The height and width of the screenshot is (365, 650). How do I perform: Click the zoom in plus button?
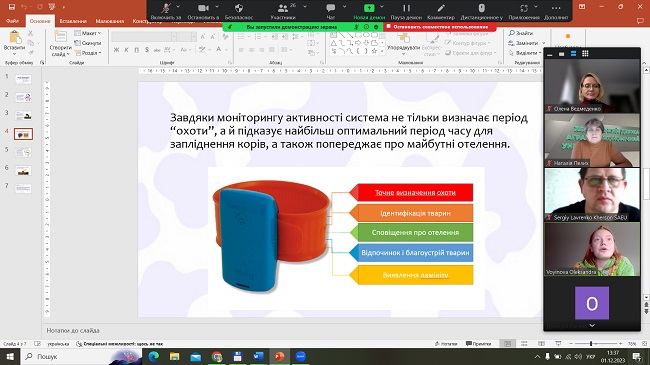click(621, 343)
